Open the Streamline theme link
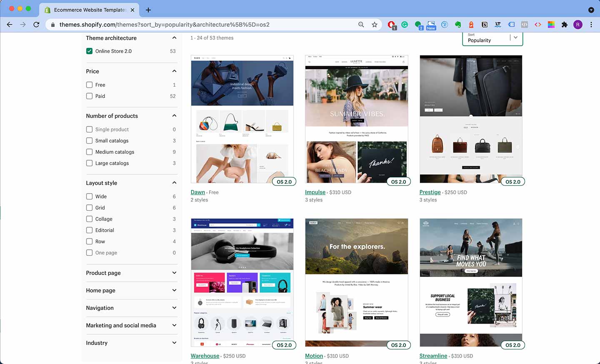 (433, 356)
